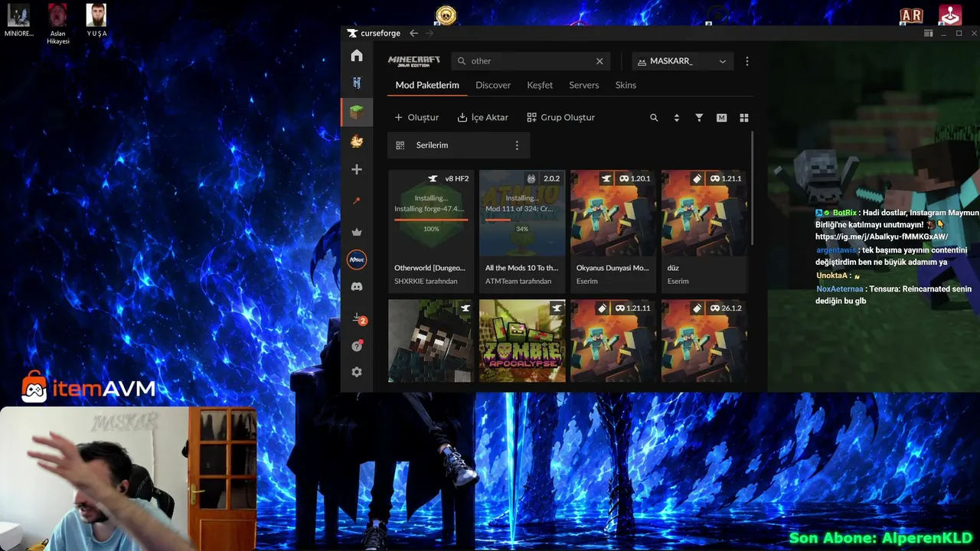The width and height of the screenshot is (980, 551).
Task: Open the chicken game icon in sidebar
Action: click(357, 142)
